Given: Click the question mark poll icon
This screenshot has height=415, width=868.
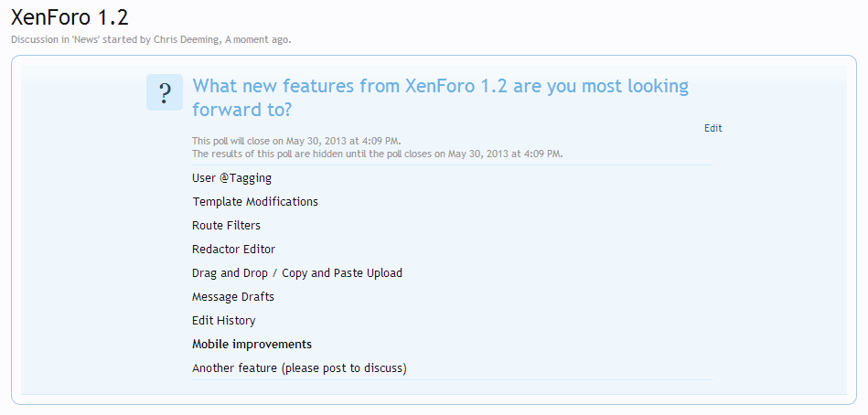Looking at the screenshot, I should point(165,92).
